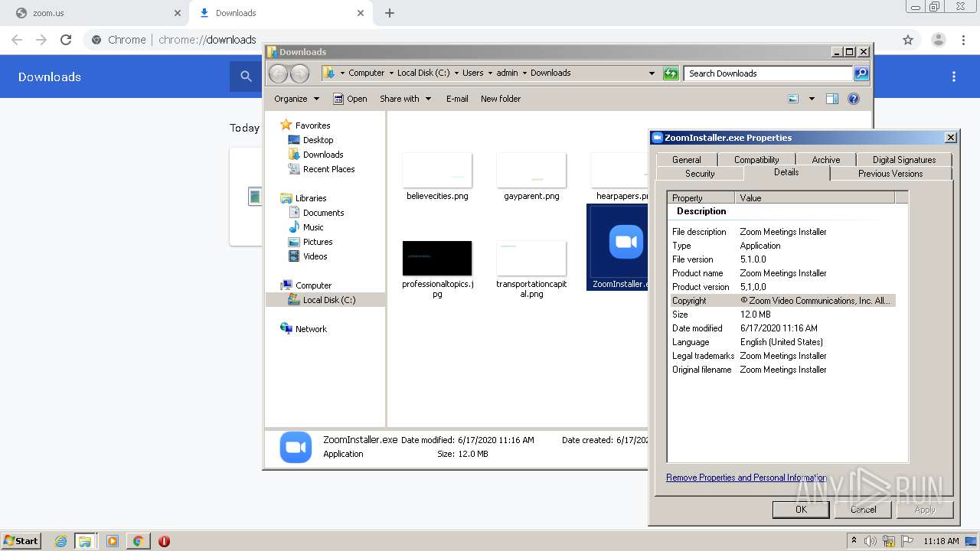Switch to General tab in Properties
This screenshot has width=980, height=551.
(x=686, y=160)
